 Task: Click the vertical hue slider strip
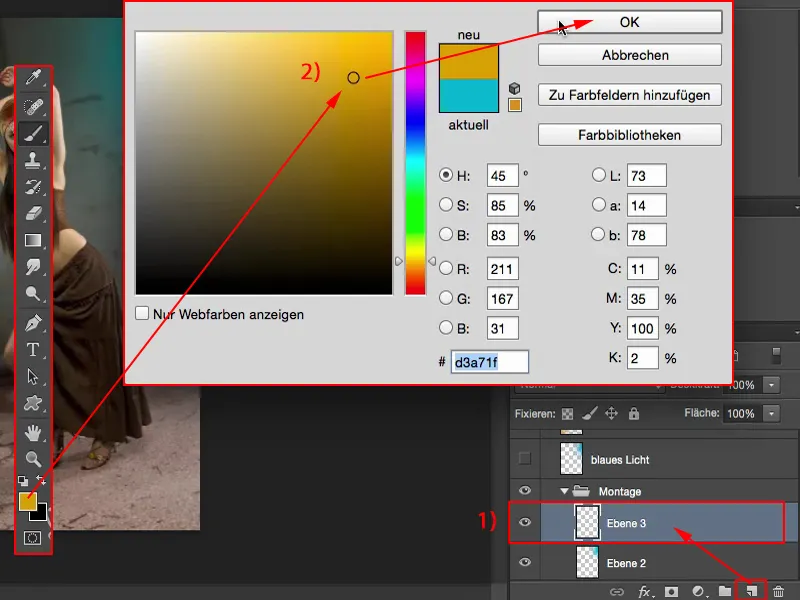pos(415,163)
